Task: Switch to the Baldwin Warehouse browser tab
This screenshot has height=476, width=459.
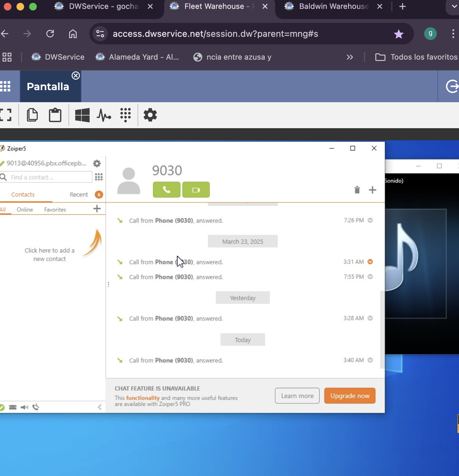Action: [333, 6]
